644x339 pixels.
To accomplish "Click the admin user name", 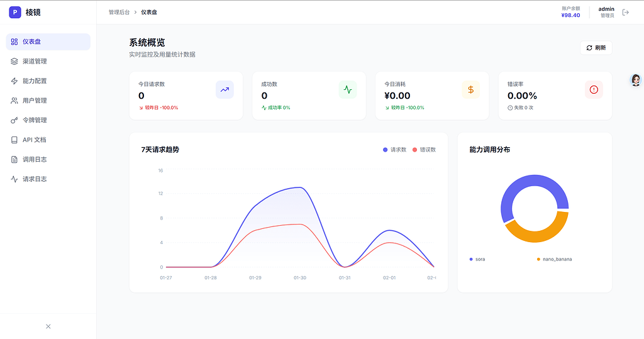I will pos(606,9).
